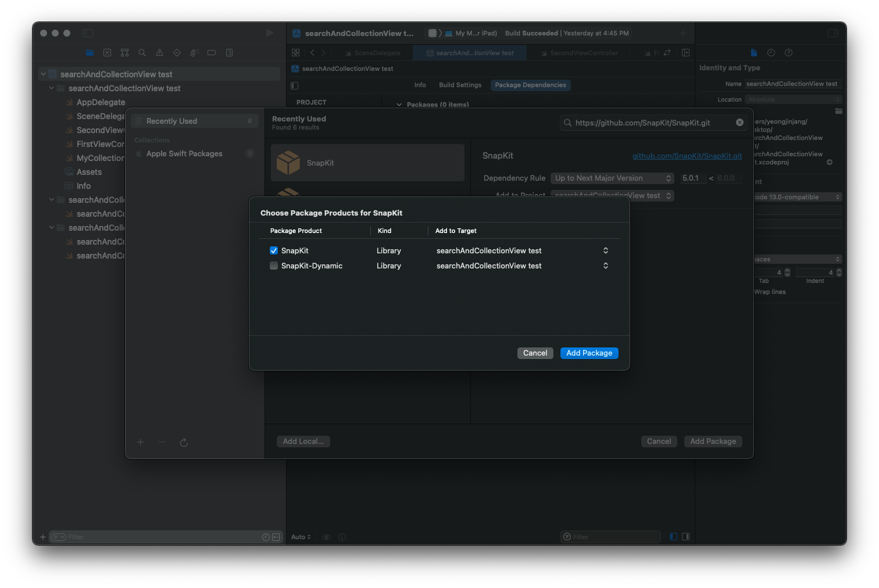Viewport: 879px width, 588px height.
Task: Open the Symbol navigator icon
Action: pos(124,52)
